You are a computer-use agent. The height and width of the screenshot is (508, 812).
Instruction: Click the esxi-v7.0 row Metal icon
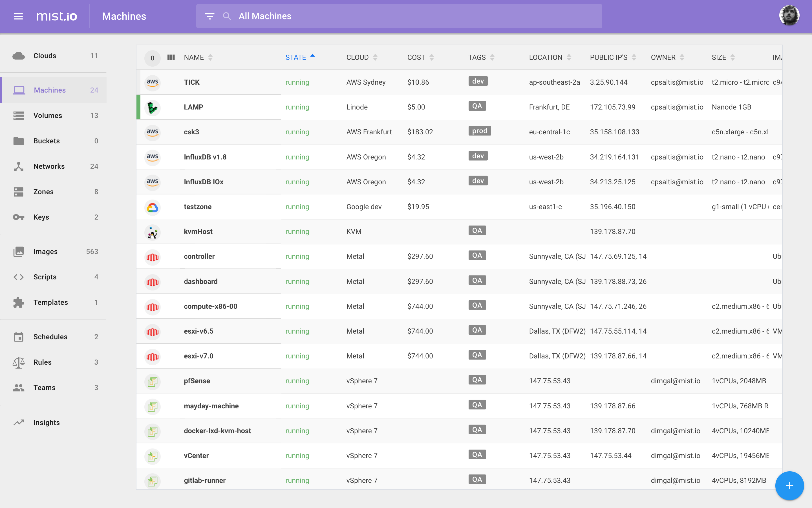click(152, 356)
